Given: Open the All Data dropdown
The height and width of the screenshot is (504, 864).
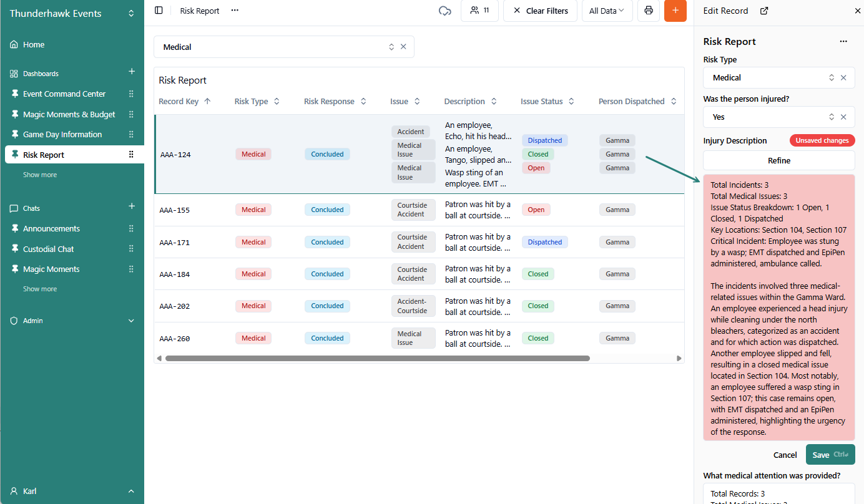Looking at the screenshot, I should point(607,11).
